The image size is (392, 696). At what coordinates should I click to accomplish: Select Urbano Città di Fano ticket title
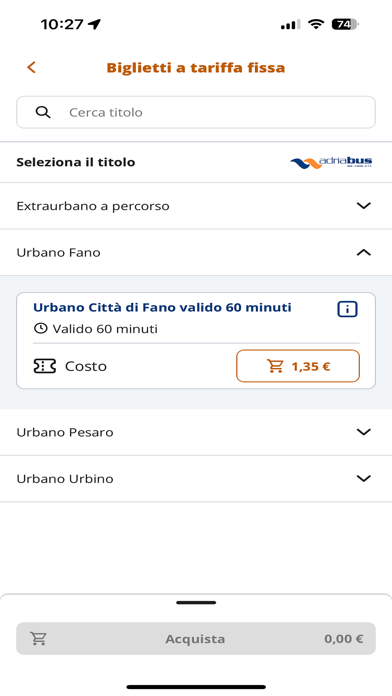coord(162,307)
